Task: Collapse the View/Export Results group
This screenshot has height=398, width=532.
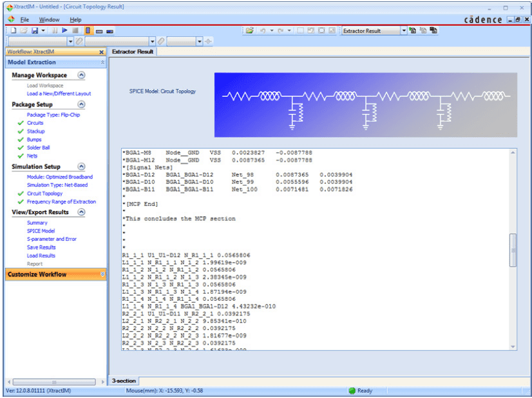Action: coord(81,212)
